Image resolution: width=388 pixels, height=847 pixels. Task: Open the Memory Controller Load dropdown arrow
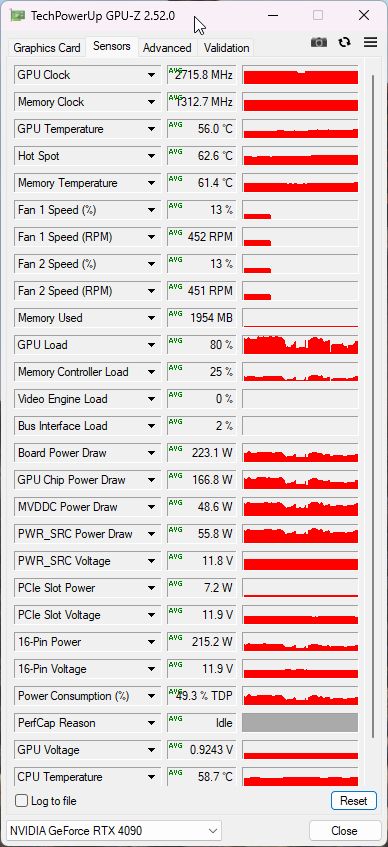pyautogui.click(x=151, y=372)
